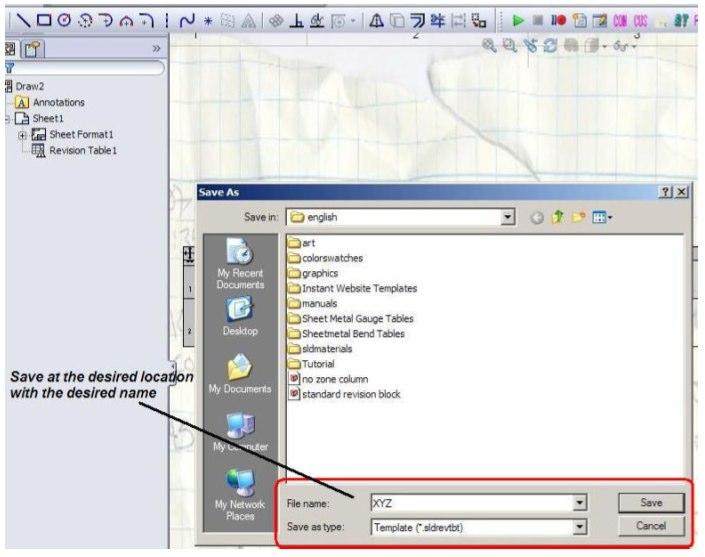The height and width of the screenshot is (557, 705).
Task: Select the art folder
Action: coord(302,243)
